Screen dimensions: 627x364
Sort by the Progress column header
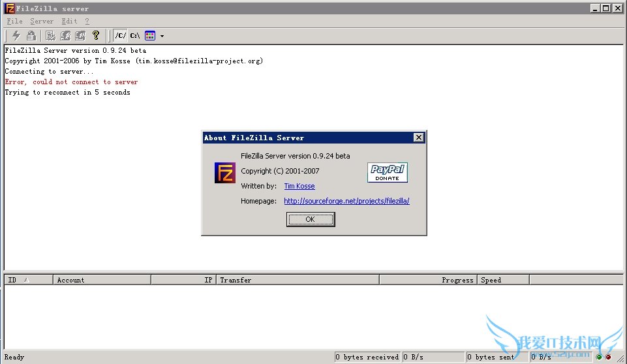click(x=428, y=280)
